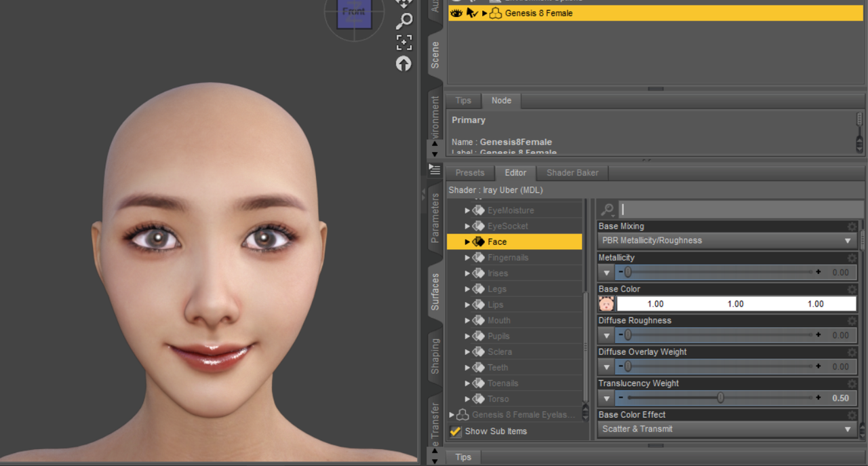The width and height of the screenshot is (868, 466).
Task: Click minus on Diffuse Roughness slider
Action: pyautogui.click(x=620, y=335)
